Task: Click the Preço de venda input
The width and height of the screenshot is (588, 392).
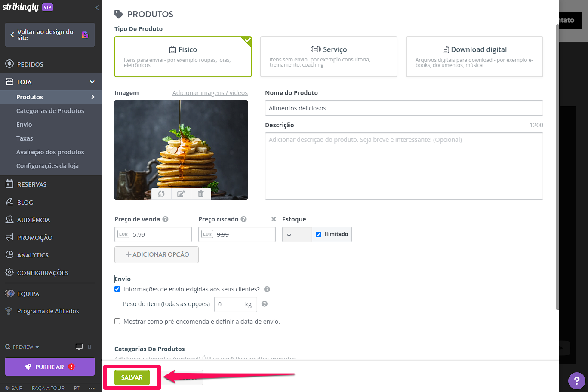Action: [153, 234]
